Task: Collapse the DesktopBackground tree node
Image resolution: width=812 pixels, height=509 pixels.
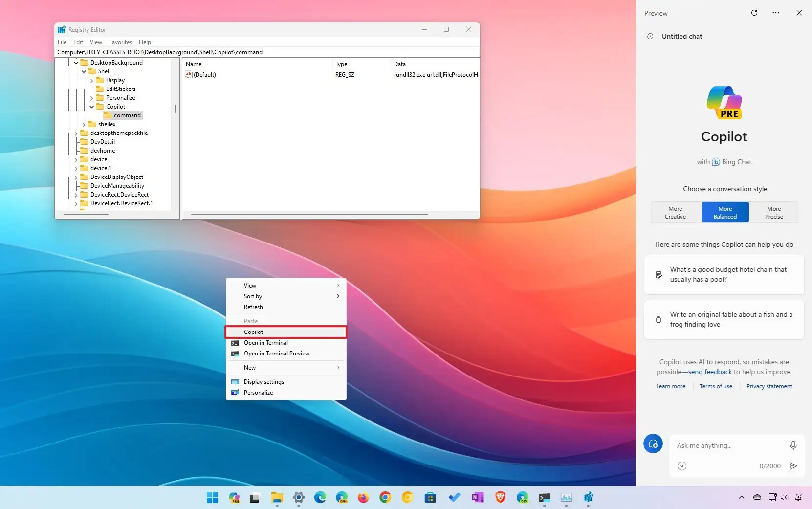Action: pyautogui.click(x=76, y=62)
